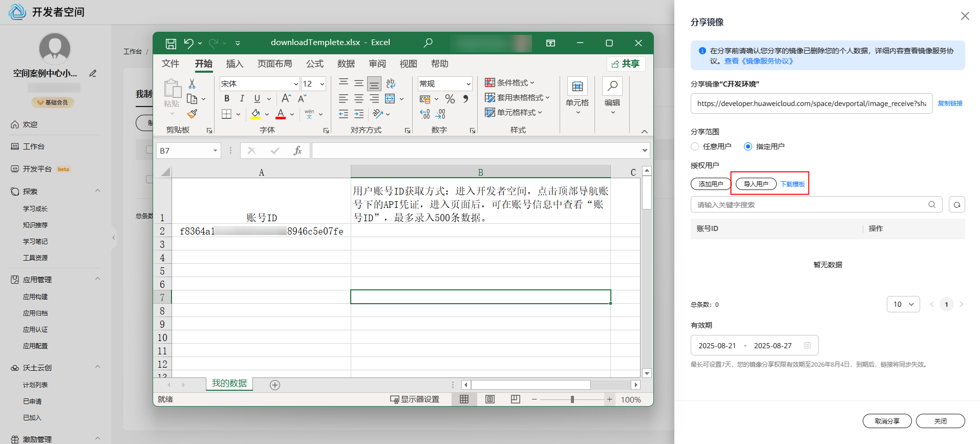Switch to Page Layout view icon

490,399
